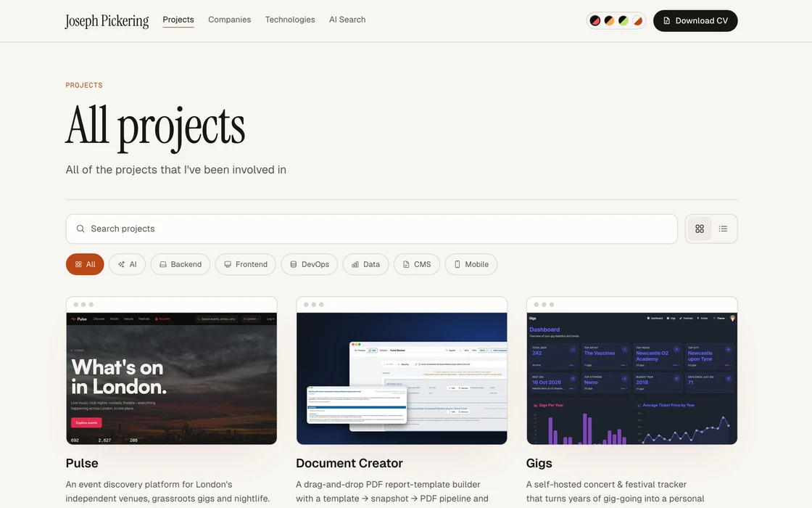This screenshot has width=812, height=508.
Task: Open the Projects nav tab
Action: 178,20
